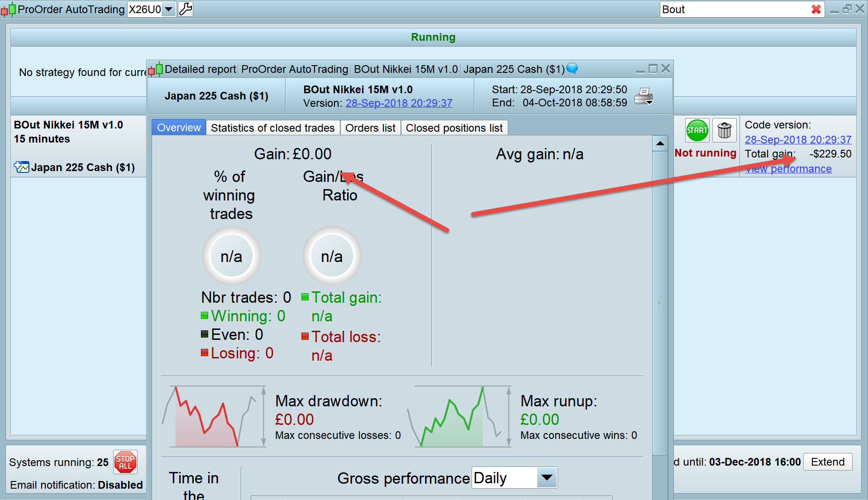868x500 pixels.
Task: Click the Max drawdown chart thumbnail
Action: click(x=215, y=416)
